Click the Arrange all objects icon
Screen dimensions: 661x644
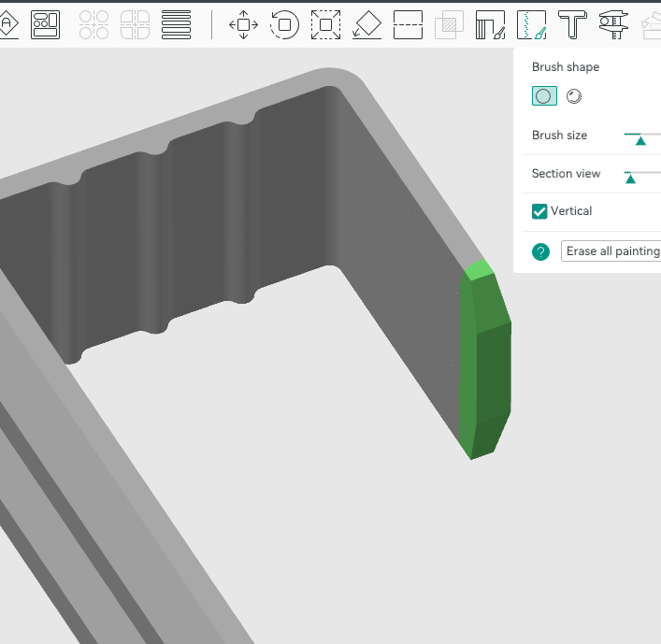45,24
